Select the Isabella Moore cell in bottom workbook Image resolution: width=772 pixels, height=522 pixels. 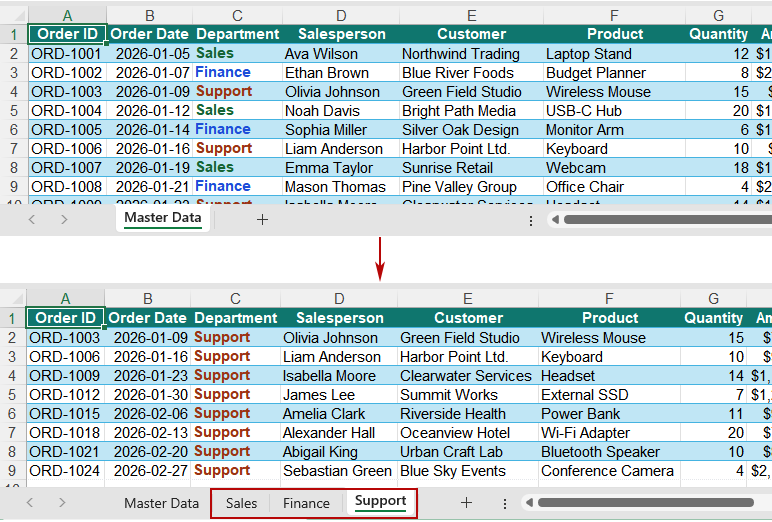[x=339, y=376]
